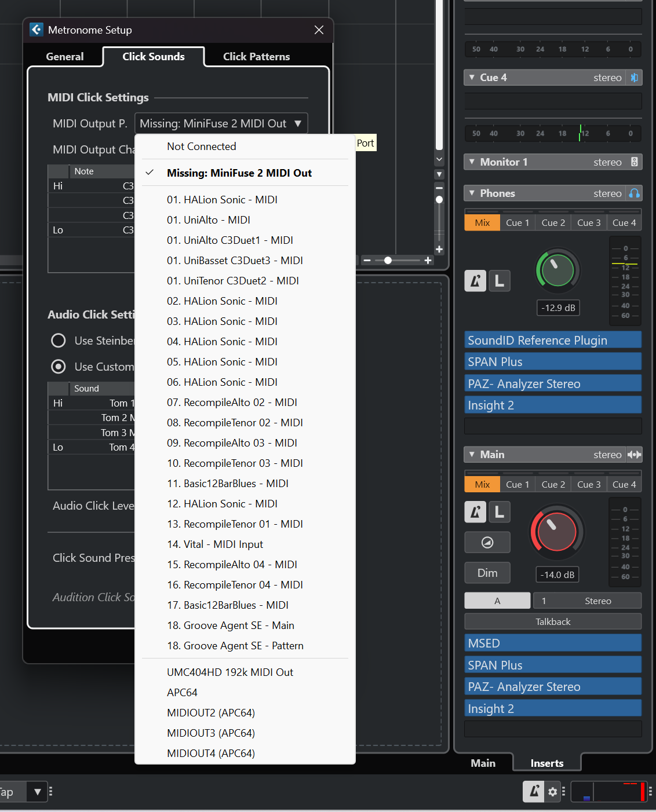Select Cue 2 source in Main section
Viewport: 656px width, 812px height.
553,485
